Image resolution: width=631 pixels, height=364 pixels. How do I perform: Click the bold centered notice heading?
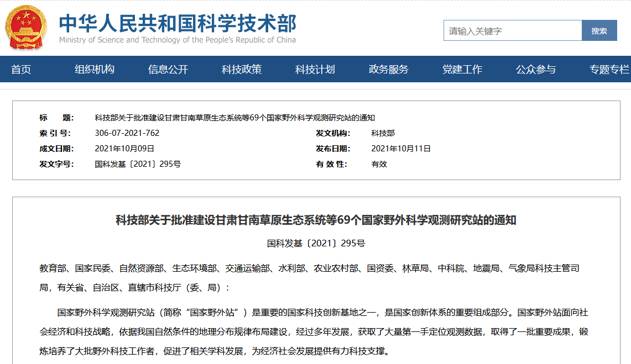pos(316,220)
